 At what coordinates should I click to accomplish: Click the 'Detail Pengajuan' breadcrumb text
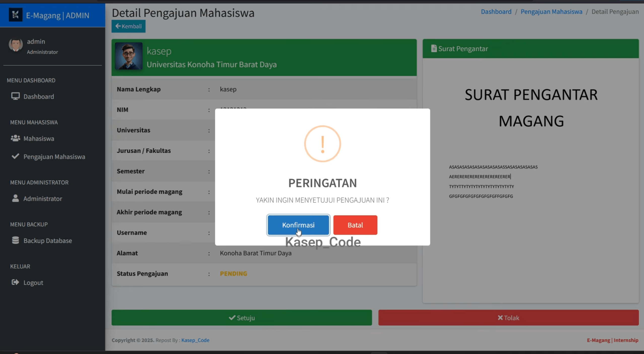615,12
